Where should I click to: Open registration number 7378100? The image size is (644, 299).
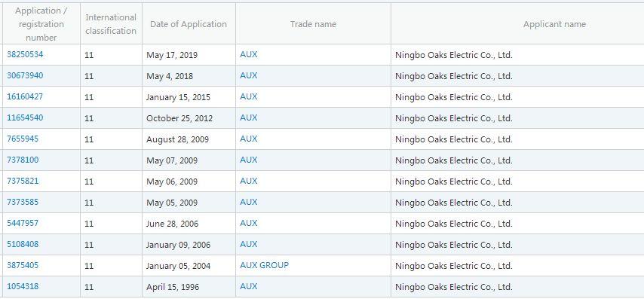(x=23, y=160)
